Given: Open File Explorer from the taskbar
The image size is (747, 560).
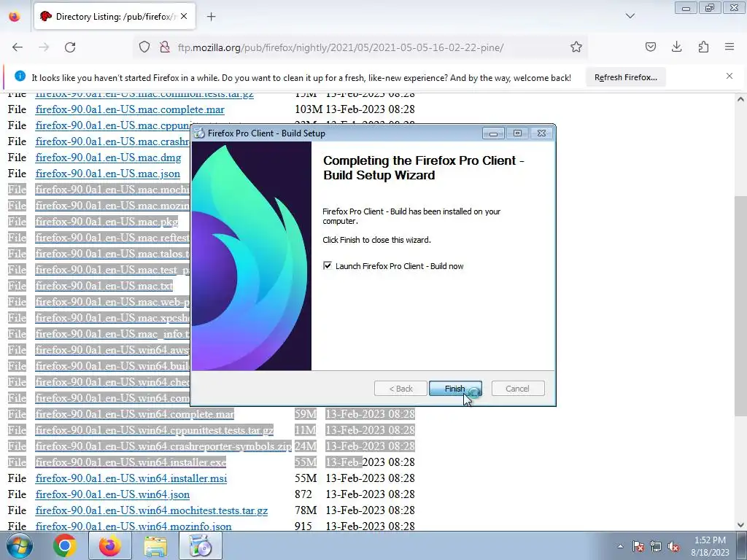Looking at the screenshot, I should 155,545.
